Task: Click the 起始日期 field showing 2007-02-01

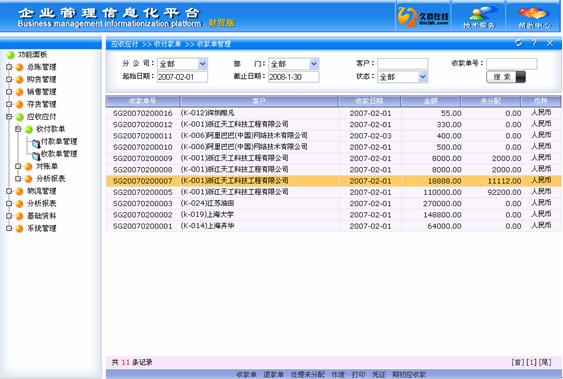Action: click(182, 77)
